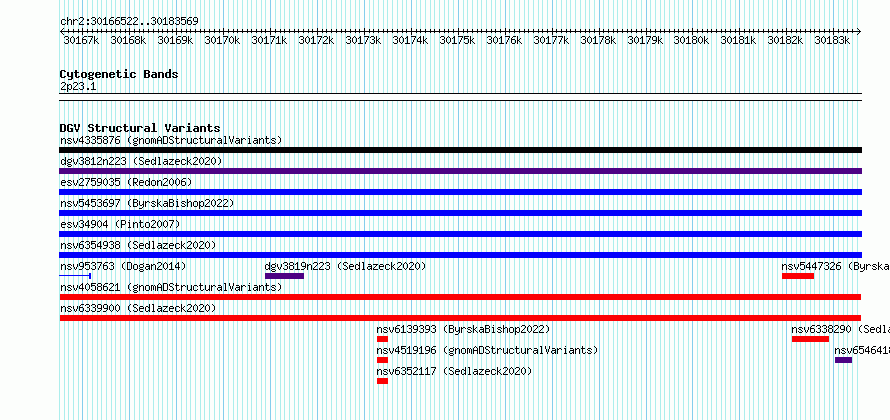Click the blue esv2759035 variant bar
This screenshot has width=890, height=420.
[460, 192]
